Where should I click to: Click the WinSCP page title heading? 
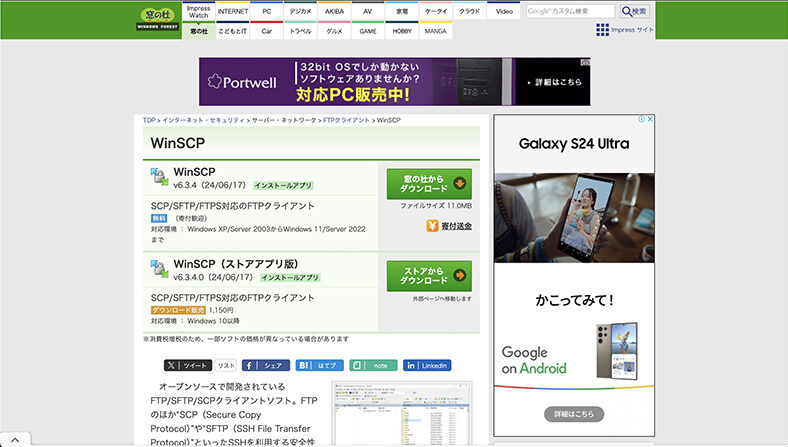pos(178,143)
